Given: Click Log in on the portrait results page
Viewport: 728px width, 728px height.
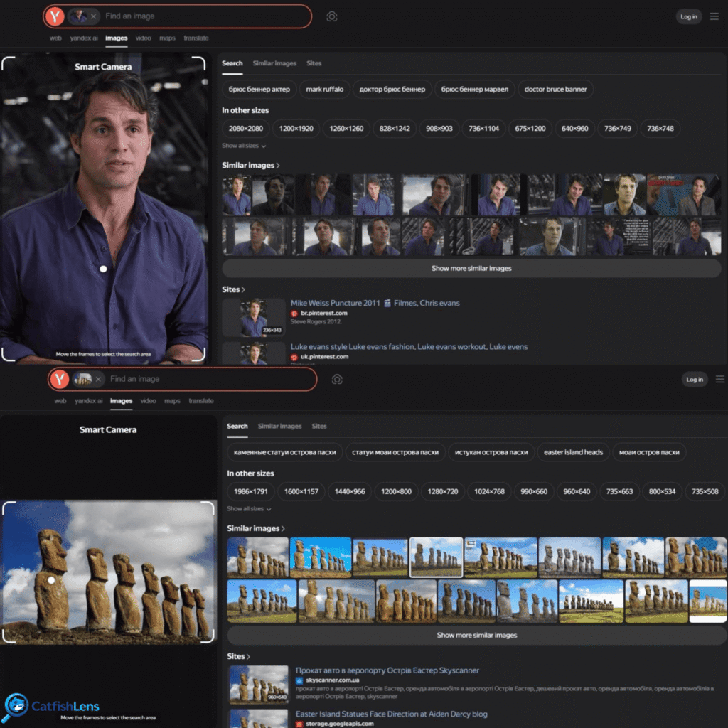Looking at the screenshot, I should pyautogui.click(x=688, y=17).
